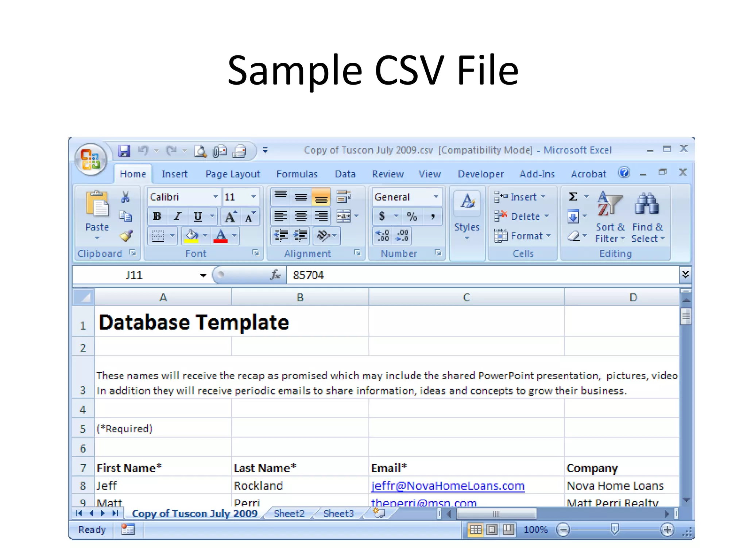Open the Sheet2 worksheet tab
Screen dimensions: 747x560
click(289, 514)
